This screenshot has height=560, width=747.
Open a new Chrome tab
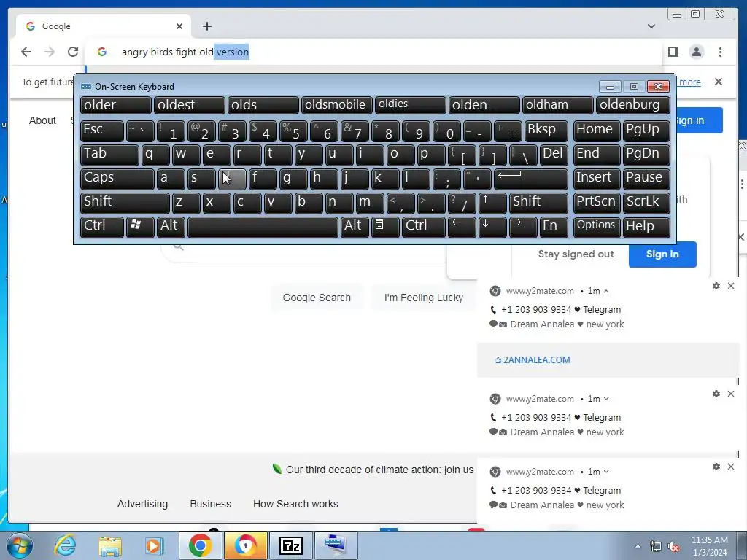(x=206, y=26)
